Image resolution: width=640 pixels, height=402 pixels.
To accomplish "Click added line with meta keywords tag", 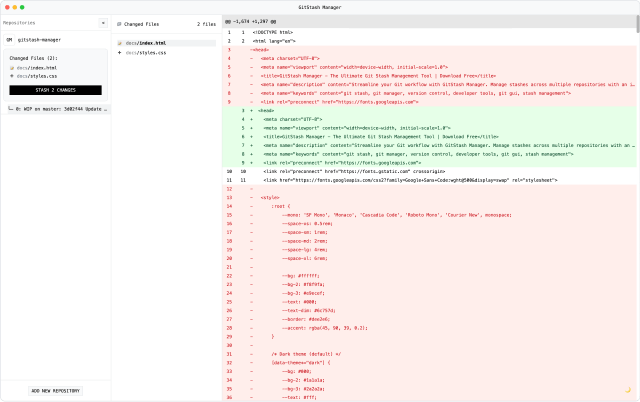I will 429,154.
